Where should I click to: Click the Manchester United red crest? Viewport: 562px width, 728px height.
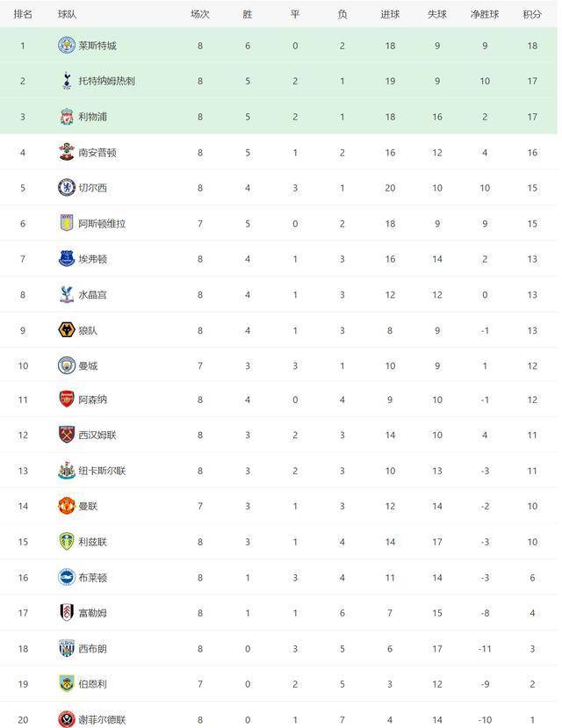tap(67, 506)
